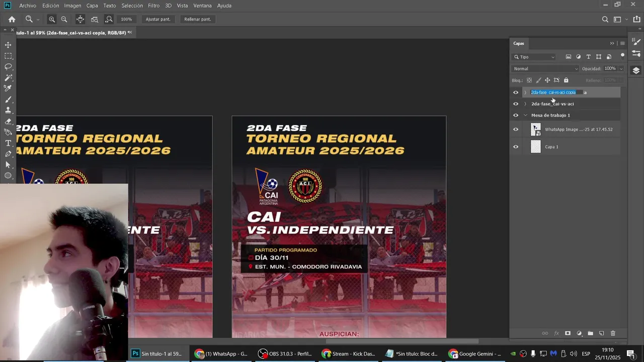Open the Imagen menu
The image size is (644, 362).
(x=72, y=6)
